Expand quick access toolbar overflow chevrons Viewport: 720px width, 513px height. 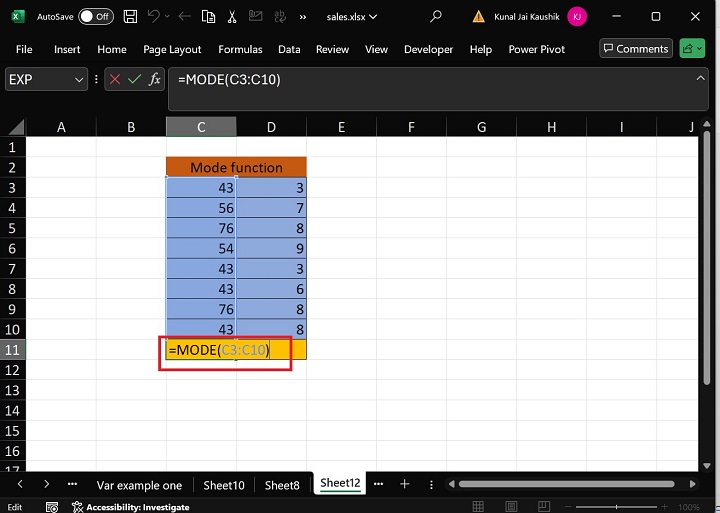tap(303, 17)
